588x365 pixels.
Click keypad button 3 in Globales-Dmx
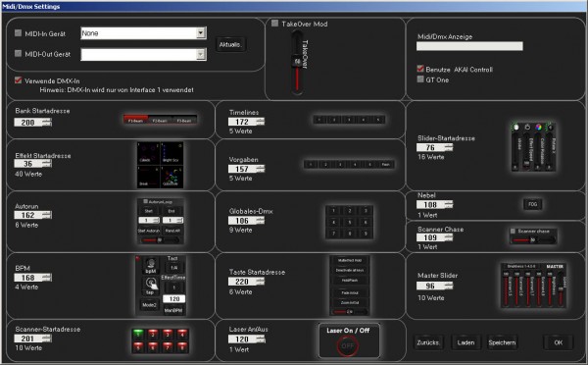(366, 211)
